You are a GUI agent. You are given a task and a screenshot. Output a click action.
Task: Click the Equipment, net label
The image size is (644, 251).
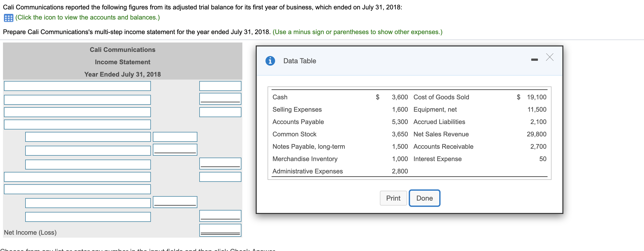click(x=435, y=109)
